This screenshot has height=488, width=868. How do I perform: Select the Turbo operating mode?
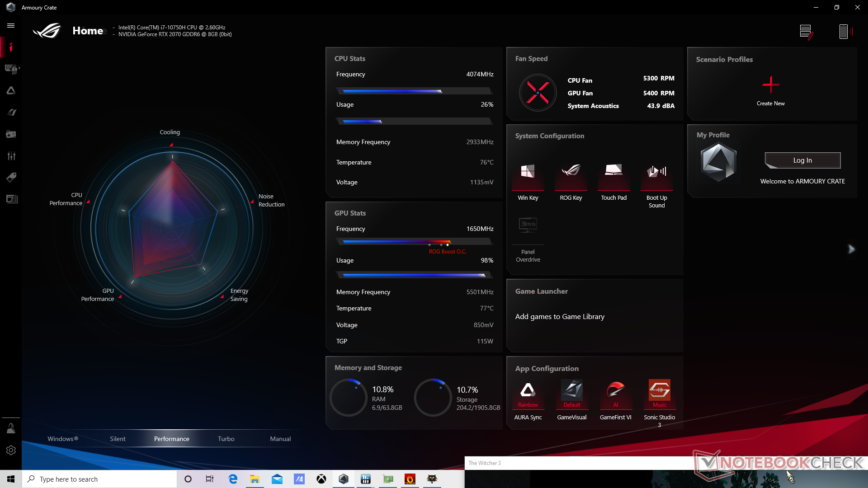[x=226, y=439]
